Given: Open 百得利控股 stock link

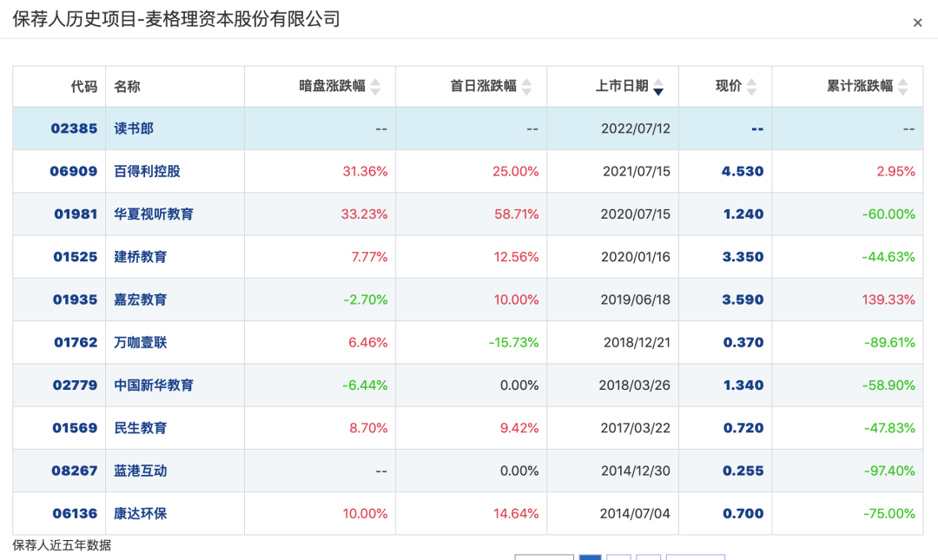Looking at the screenshot, I should pyautogui.click(x=147, y=171).
